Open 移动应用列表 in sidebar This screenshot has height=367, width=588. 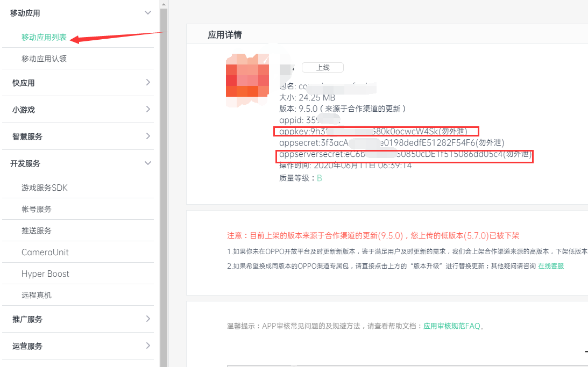click(x=44, y=37)
